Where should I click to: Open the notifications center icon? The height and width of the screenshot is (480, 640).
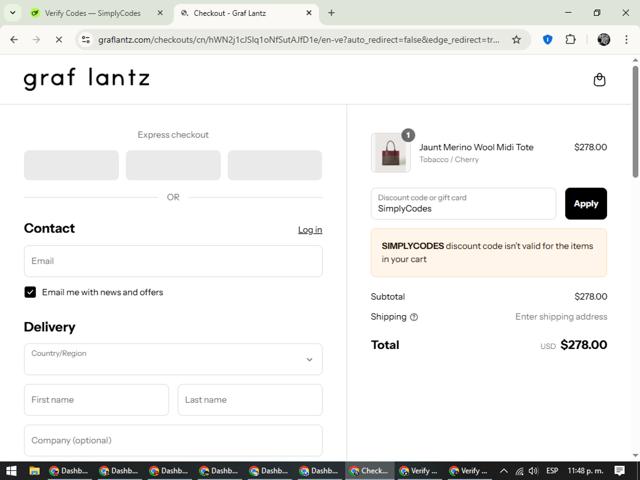(619, 471)
